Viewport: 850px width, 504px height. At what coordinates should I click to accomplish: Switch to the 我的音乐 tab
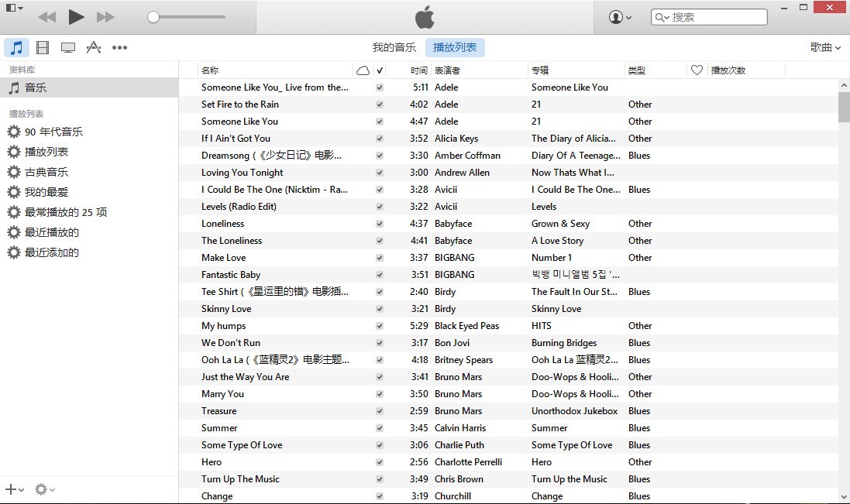point(394,48)
